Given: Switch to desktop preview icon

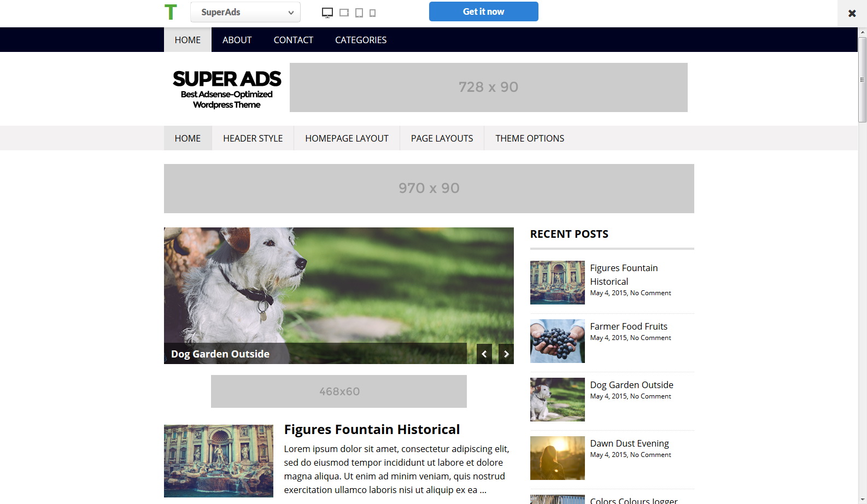Looking at the screenshot, I should [327, 13].
